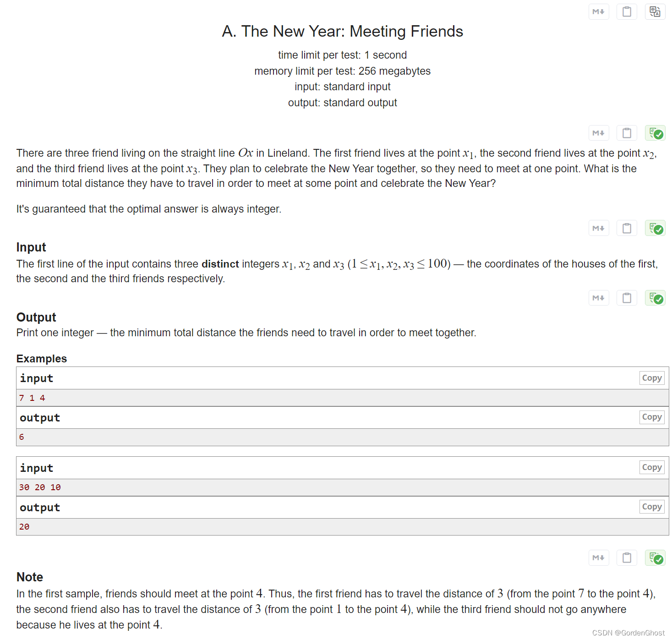
Task: Click the clipboard icon above the Input section
Action: coord(627,228)
